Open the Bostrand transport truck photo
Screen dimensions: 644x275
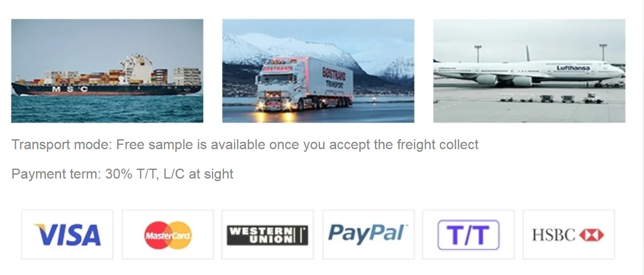click(x=318, y=71)
